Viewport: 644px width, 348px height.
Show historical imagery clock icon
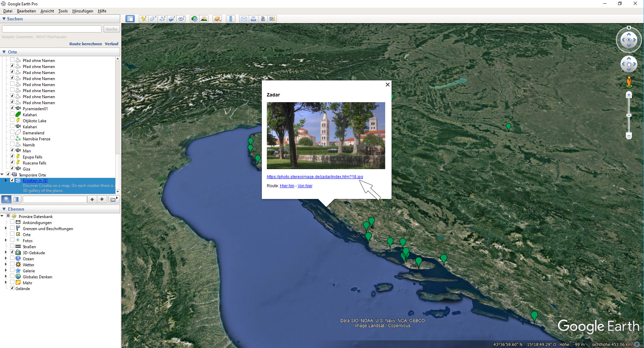pos(194,19)
